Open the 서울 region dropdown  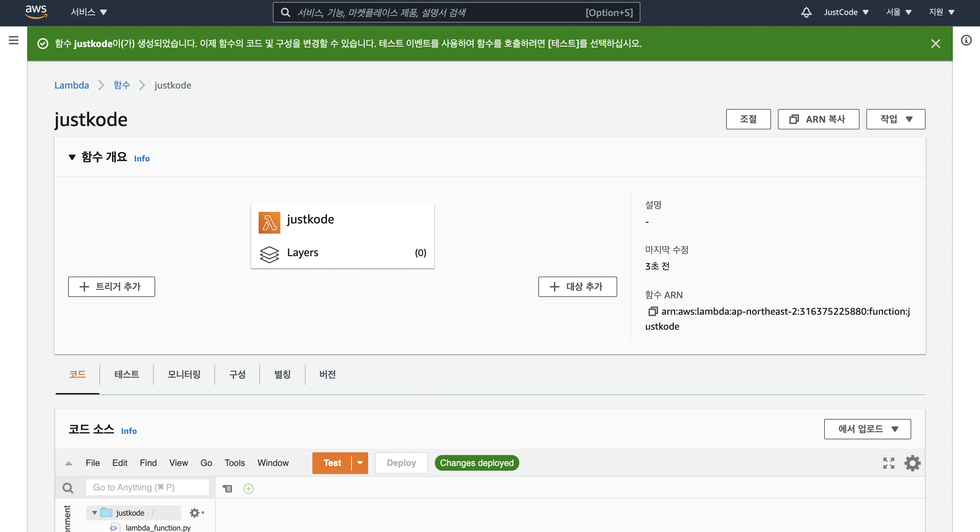(x=899, y=12)
